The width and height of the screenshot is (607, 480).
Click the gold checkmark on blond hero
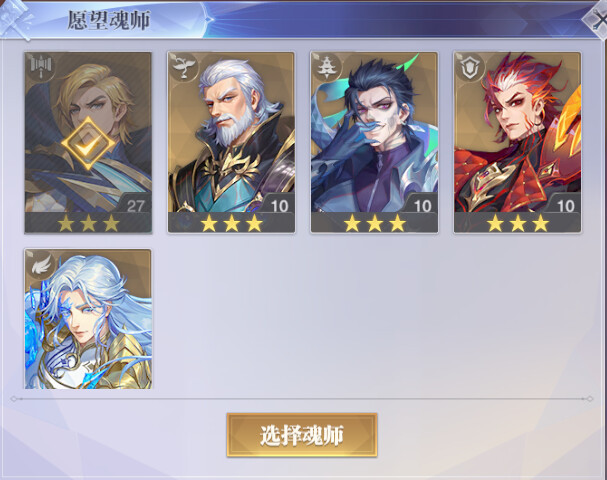coord(88,144)
